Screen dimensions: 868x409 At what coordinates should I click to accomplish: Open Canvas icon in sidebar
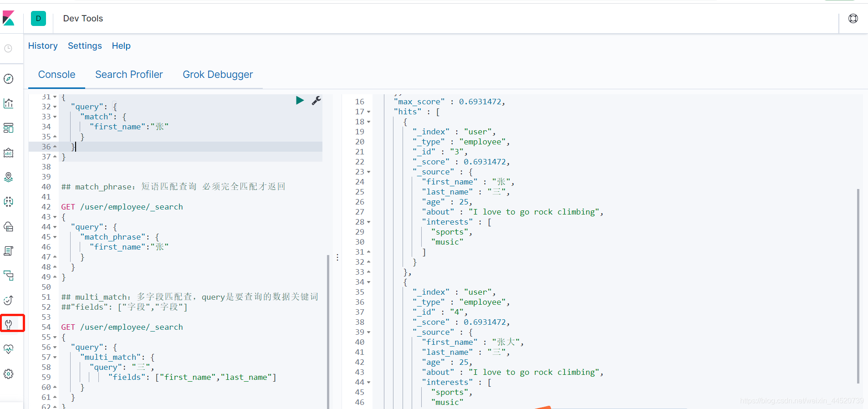pyautogui.click(x=8, y=153)
